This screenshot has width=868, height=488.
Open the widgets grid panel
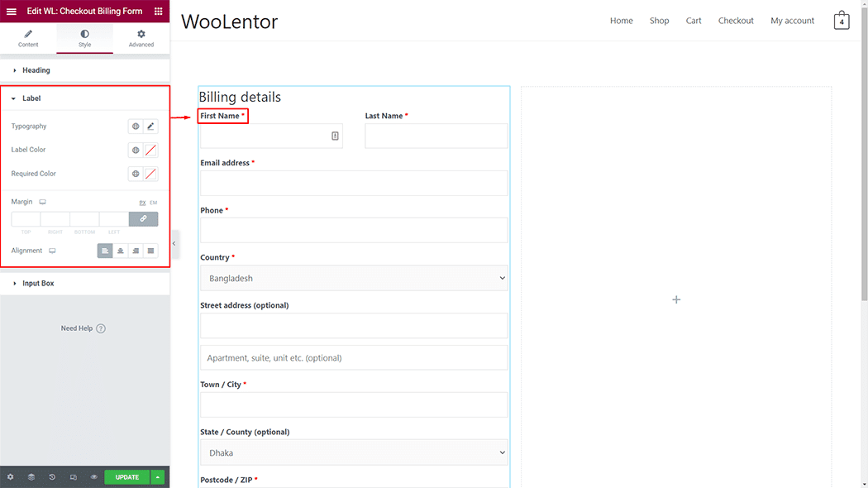click(x=159, y=12)
